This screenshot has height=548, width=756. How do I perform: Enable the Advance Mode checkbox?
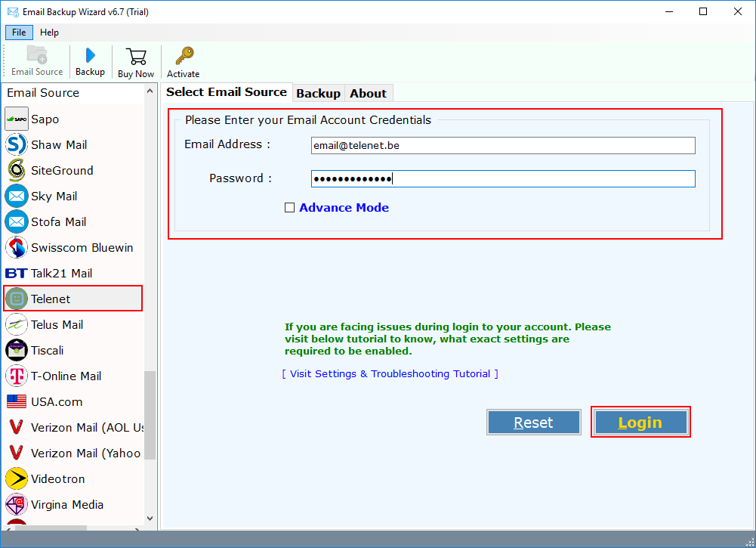289,207
